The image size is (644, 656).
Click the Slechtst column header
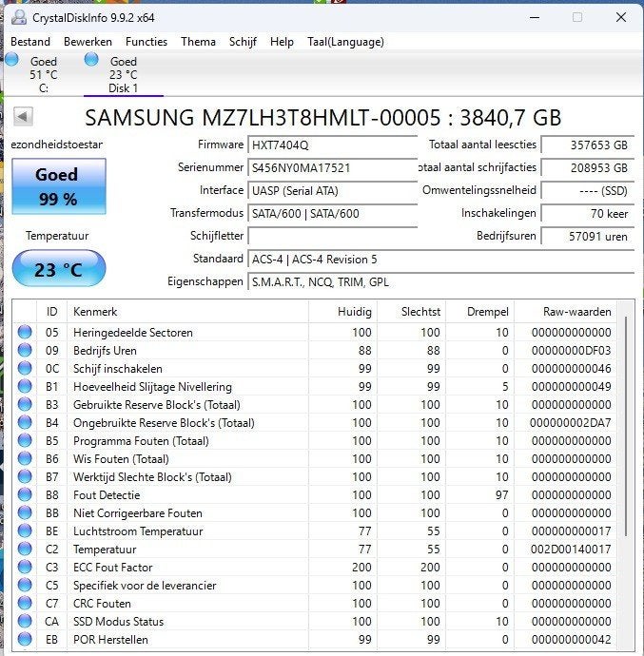[411, 312]
